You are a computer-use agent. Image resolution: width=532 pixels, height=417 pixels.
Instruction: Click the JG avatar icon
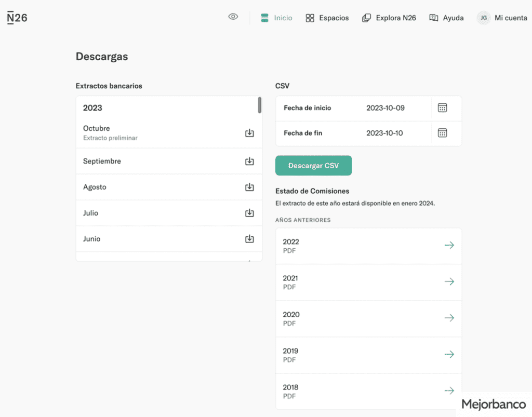coord(484,18)
